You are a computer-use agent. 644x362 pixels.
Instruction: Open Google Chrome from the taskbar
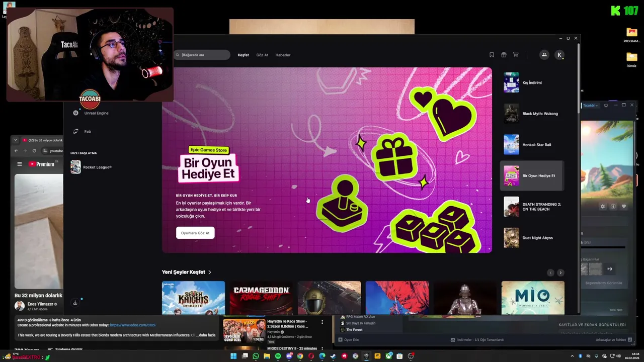[x=300, y=356]
